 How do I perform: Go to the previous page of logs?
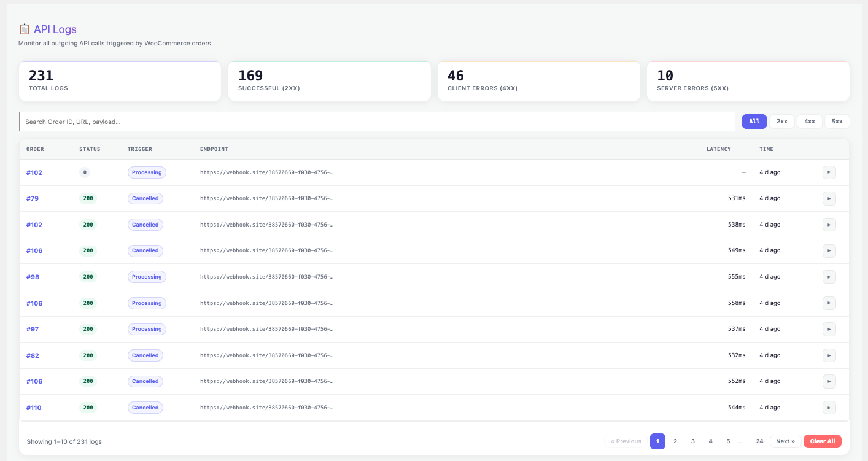tap(626, 441)
